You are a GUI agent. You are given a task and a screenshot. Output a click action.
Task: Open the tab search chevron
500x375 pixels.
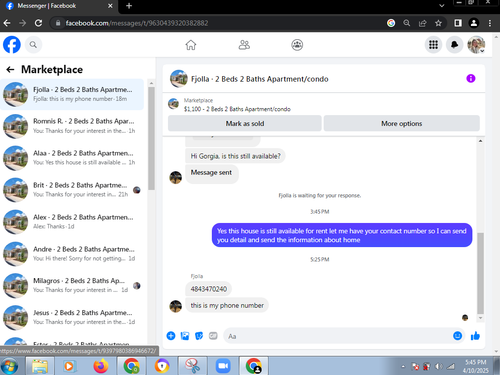(x=441, y=6)
